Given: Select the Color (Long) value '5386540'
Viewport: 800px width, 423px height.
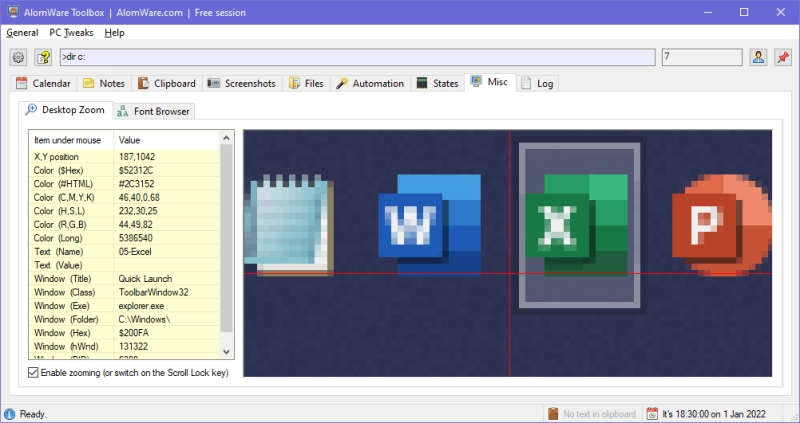Looking at the screenshot, I should point(136,238).
